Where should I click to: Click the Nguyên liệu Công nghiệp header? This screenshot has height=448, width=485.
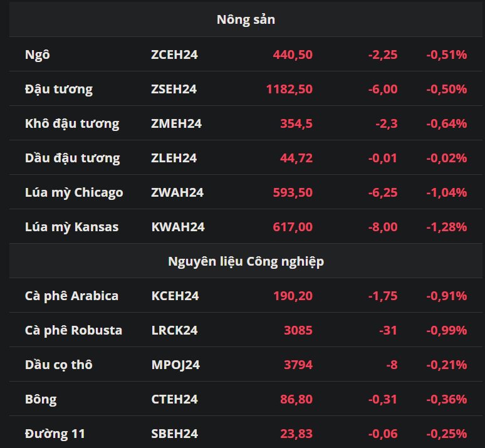246,261
